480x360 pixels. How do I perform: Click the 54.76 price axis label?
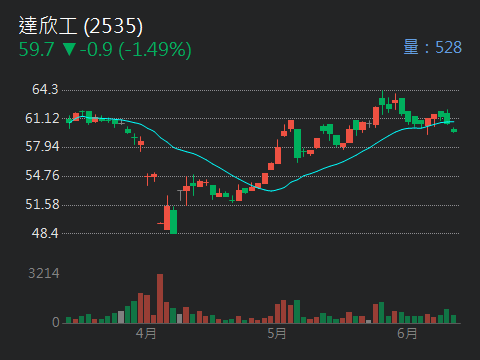[42, 175]
